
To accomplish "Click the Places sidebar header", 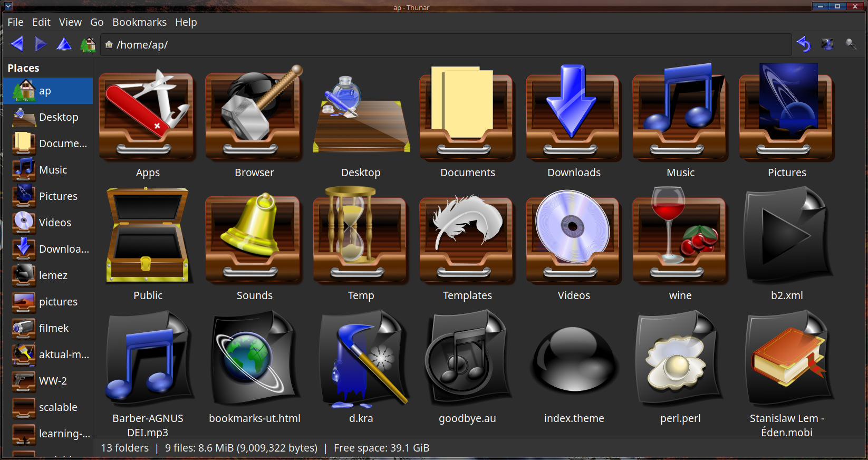I will pos(23,68).
